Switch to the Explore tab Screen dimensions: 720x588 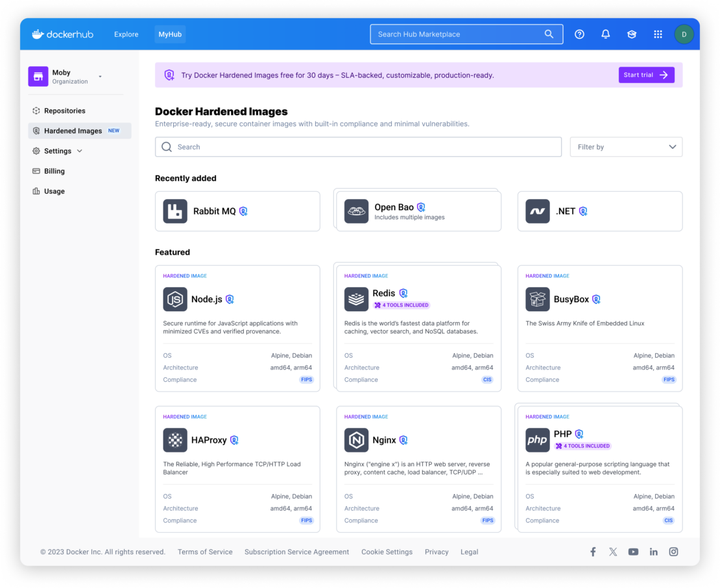(126, 34)
